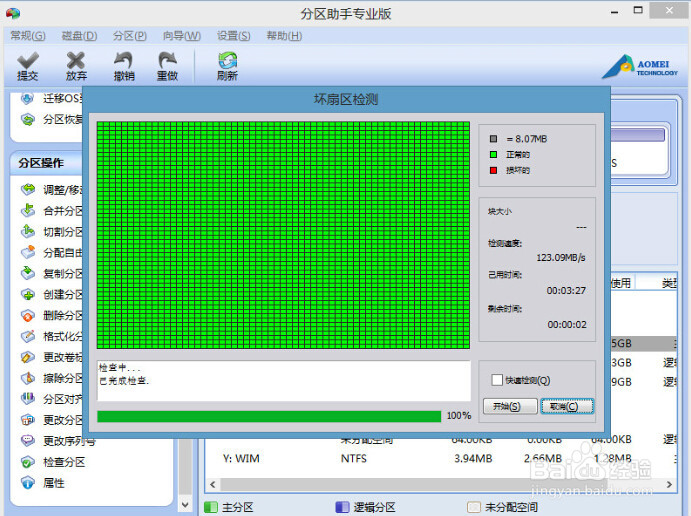
Task: Click the 取消(C) cancel button
Action: coord(567,406)
